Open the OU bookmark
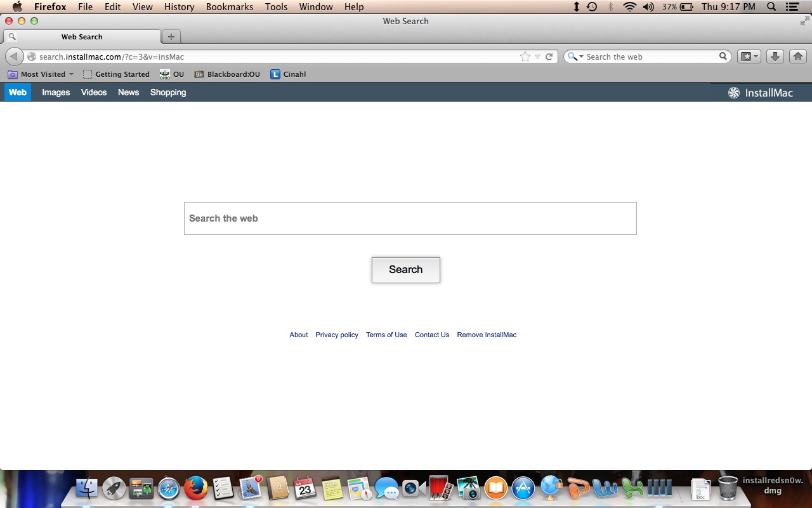Screen dimensions: 812x508 coord(172,74)
